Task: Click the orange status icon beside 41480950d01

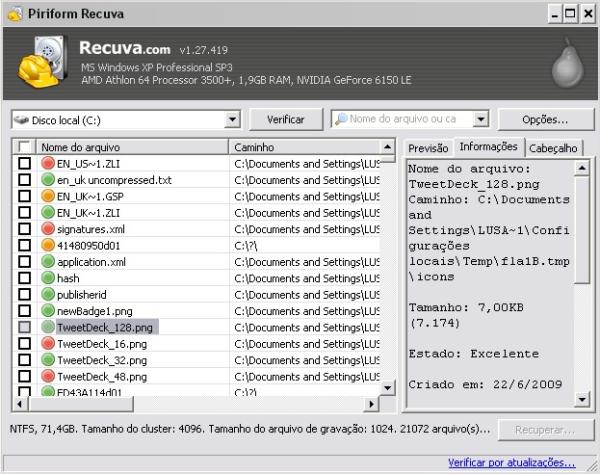Action: click(48, 245)
